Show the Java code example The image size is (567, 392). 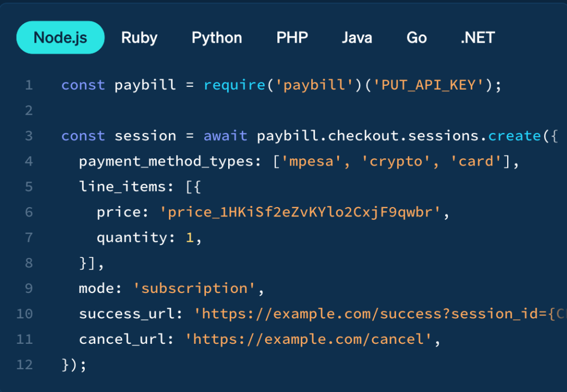(357, 38)
